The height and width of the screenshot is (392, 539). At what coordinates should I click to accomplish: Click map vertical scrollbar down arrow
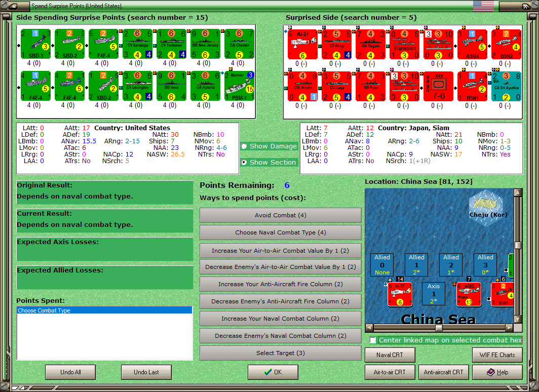click(x=518, y=320)
